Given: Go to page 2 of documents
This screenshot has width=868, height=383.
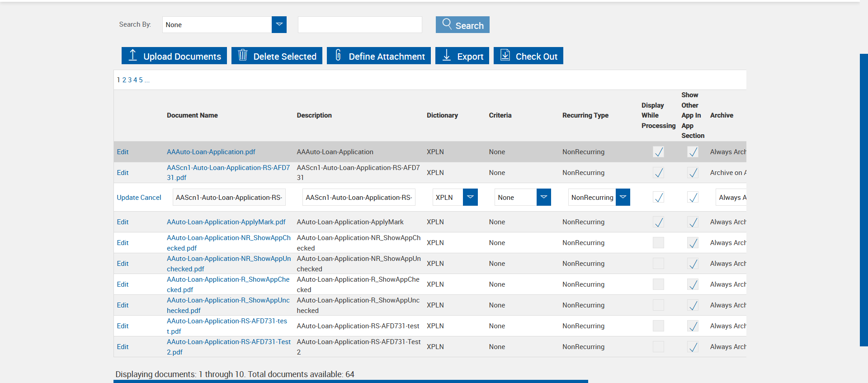Looking at the screenshot, I should (x=124, y=80).
